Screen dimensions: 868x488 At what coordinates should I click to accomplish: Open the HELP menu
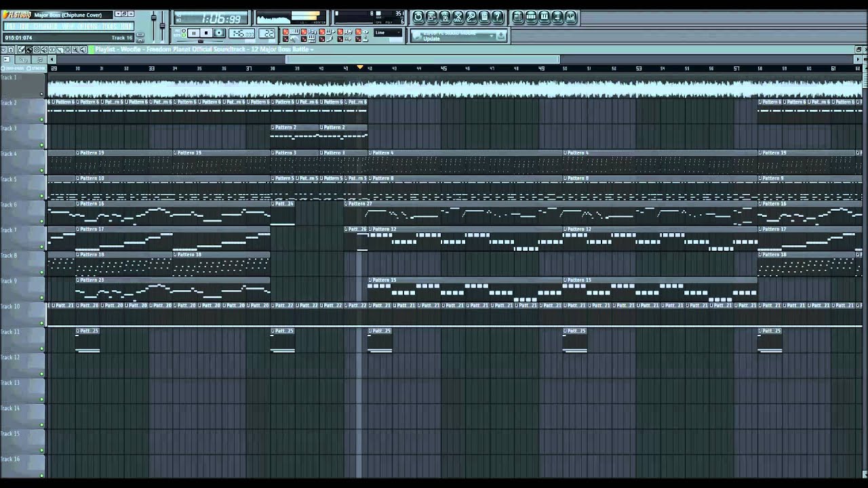[x=126, y=26]
